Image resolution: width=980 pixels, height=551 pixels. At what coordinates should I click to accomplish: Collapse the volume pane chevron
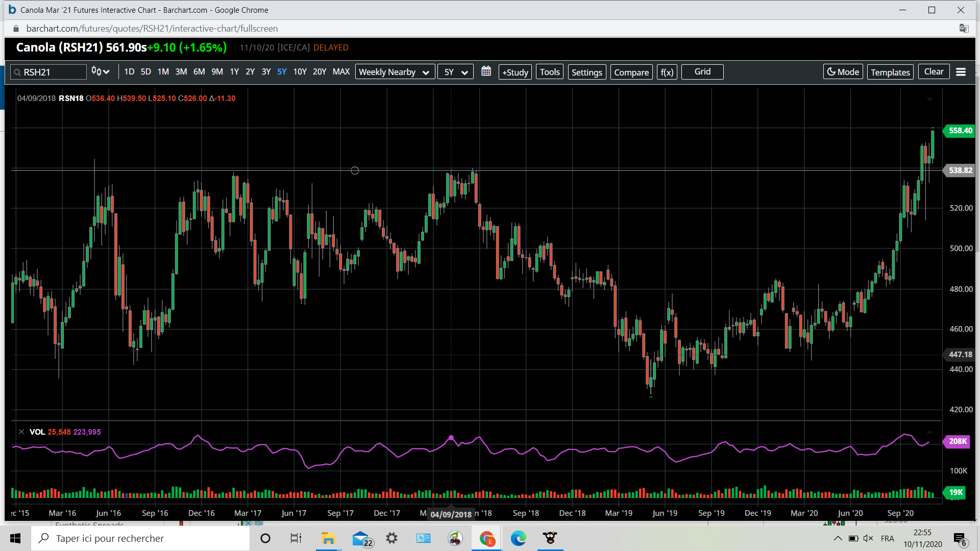pos(929,432)
